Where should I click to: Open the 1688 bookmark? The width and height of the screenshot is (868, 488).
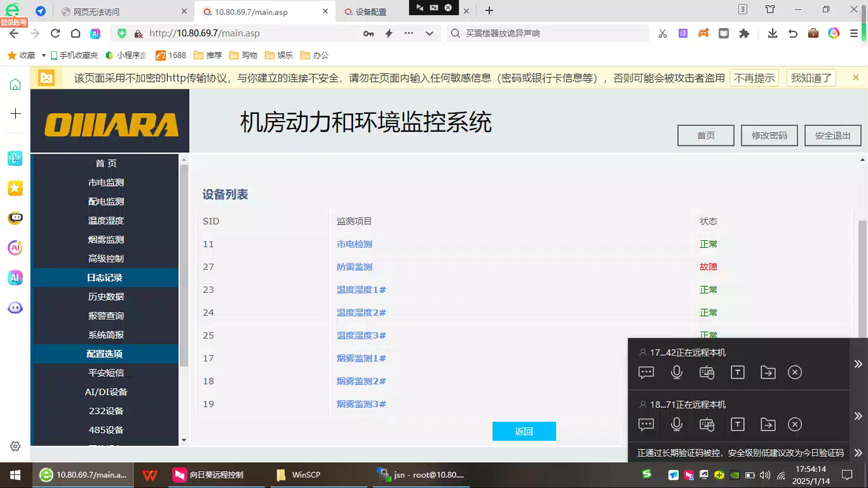click(x=171, y=55)
